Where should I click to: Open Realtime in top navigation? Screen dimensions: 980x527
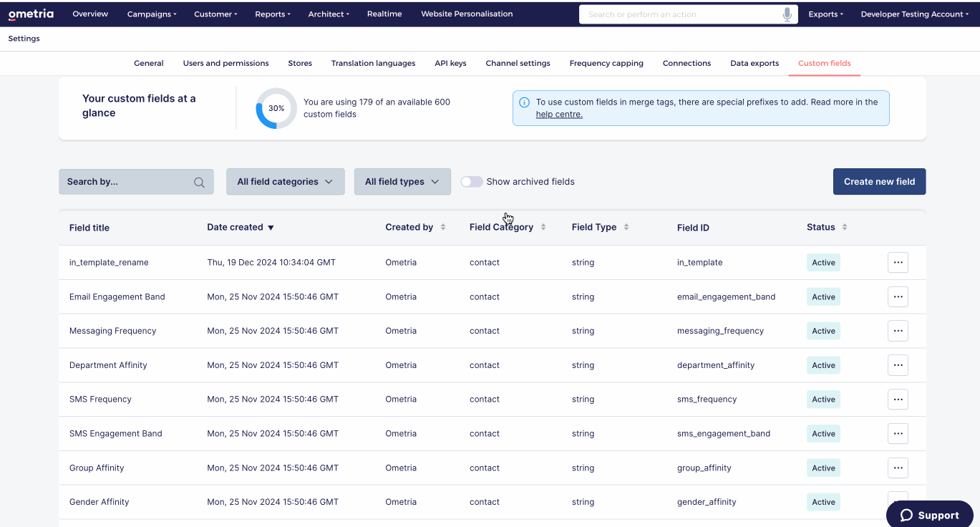(384, 14)
